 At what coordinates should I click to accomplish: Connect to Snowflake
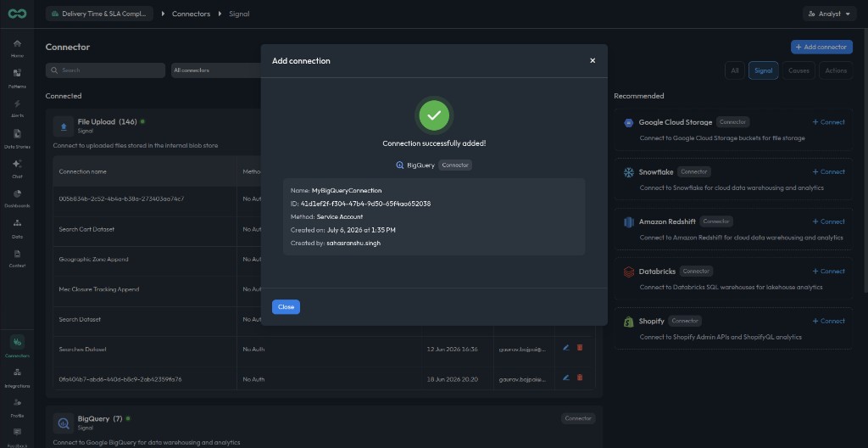click(829, 172)
